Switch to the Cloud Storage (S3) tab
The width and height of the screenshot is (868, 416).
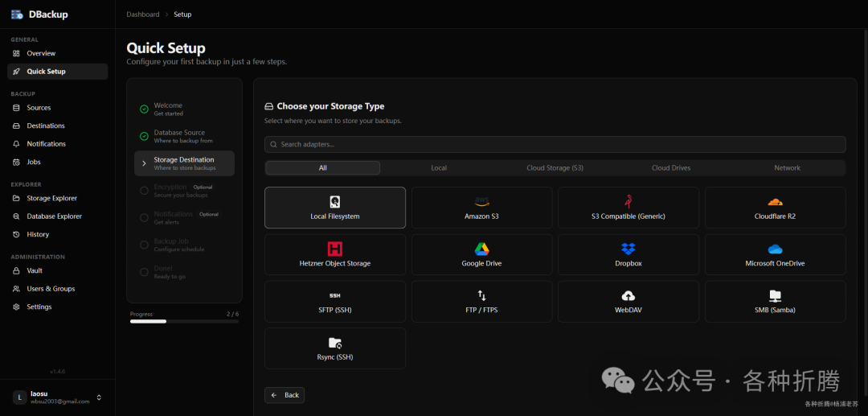point(555,168)
